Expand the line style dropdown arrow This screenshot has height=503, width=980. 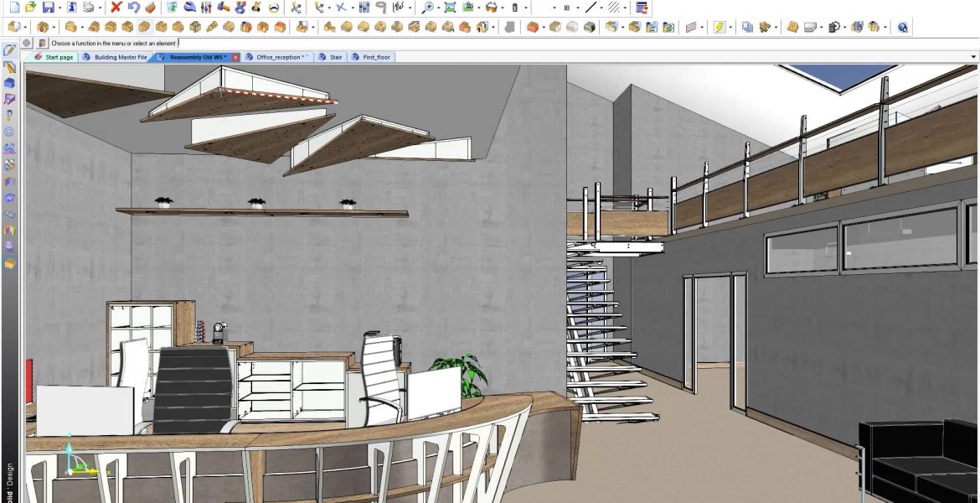[601, 8]
